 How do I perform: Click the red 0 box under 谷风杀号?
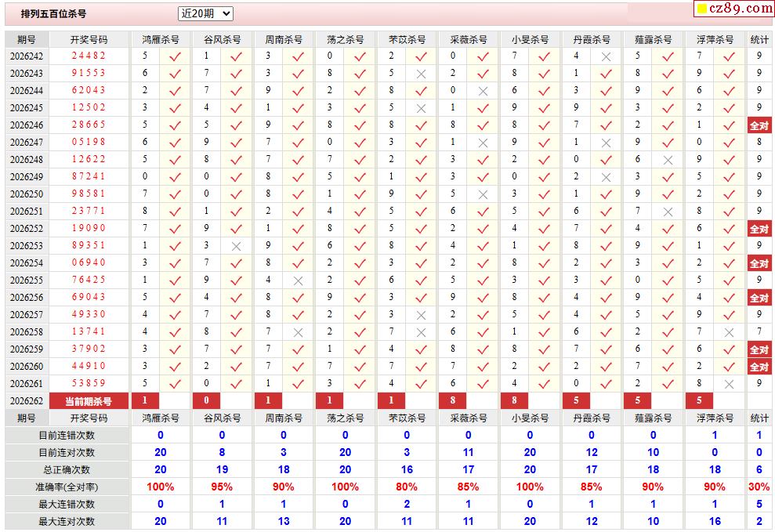tap(207, 400)
